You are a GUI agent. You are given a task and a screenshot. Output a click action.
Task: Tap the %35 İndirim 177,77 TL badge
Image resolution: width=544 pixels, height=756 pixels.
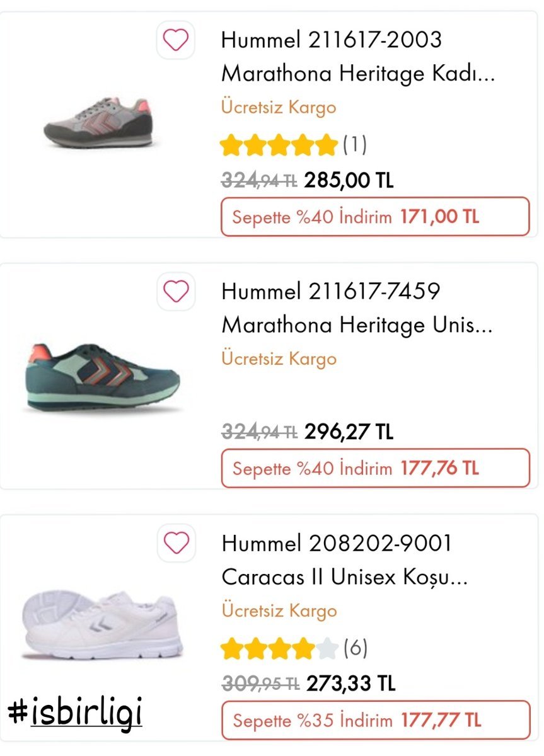375,720
